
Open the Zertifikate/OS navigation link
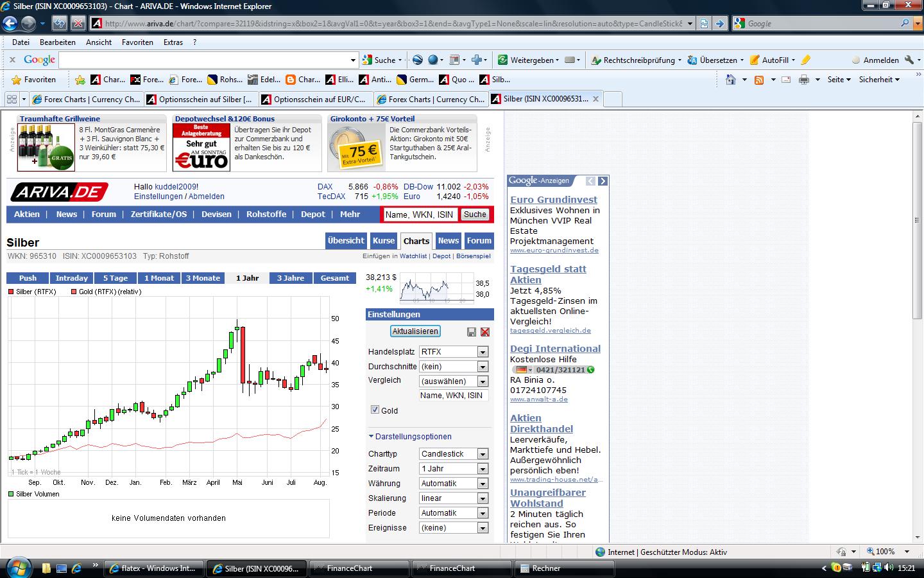(159, 215)
